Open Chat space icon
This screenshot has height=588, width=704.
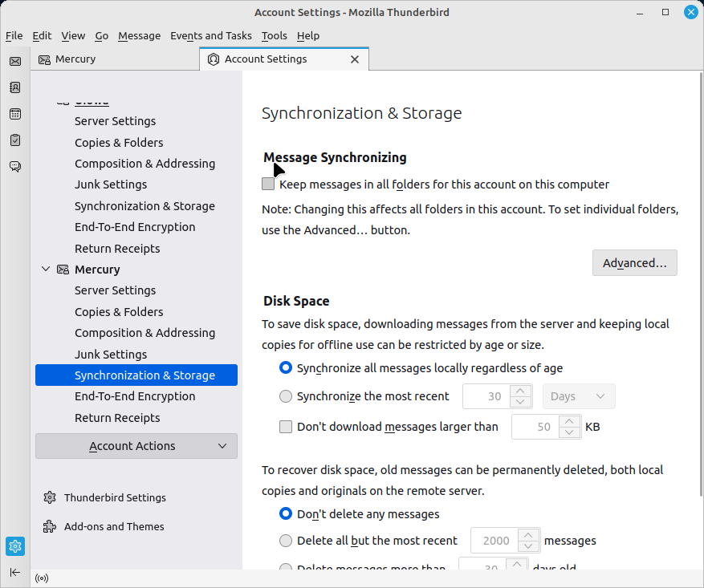14,167
